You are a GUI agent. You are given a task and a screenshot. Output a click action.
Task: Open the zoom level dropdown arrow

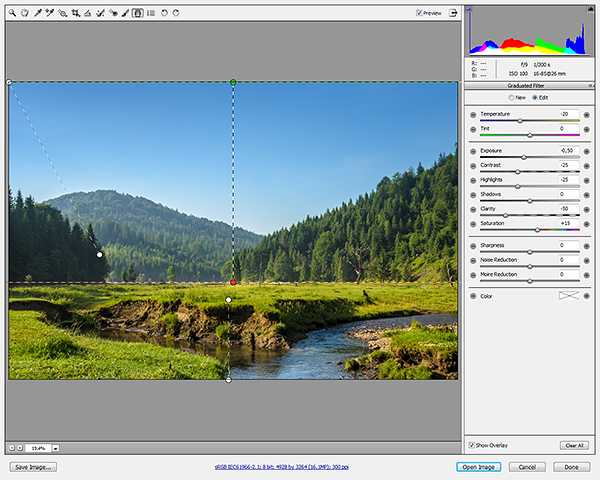56,448
